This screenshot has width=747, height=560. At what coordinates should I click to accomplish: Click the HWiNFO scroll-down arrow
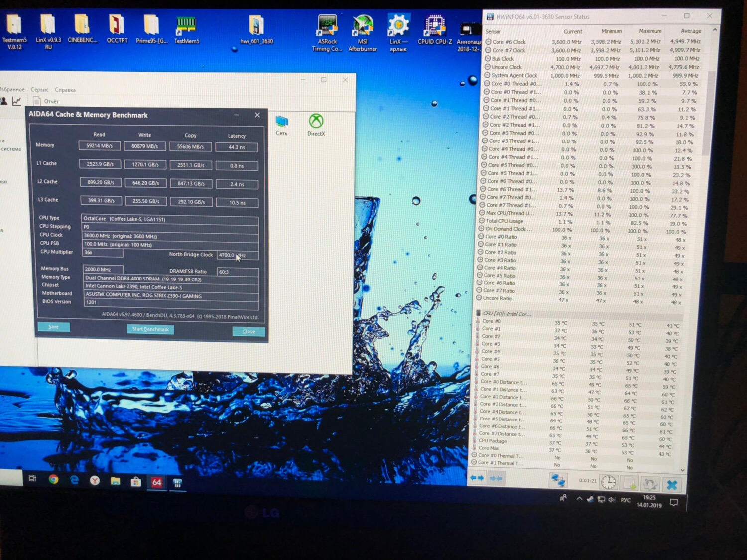click(x=682, y=470)
